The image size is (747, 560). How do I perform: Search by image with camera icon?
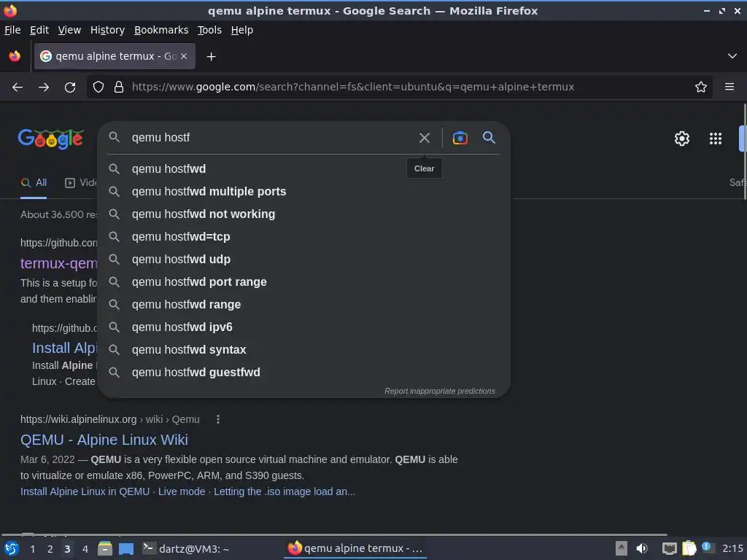pyautogui.click(x=460, y=138)
